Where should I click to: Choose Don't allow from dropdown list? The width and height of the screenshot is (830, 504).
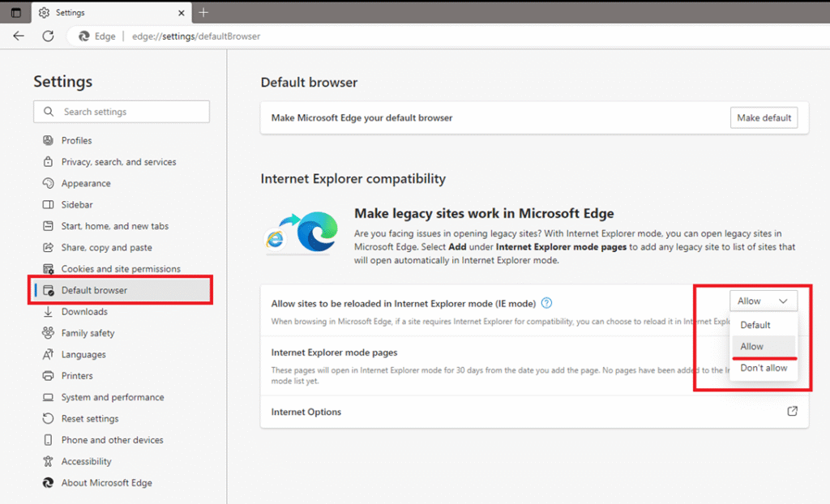pyautogui.click(x=763, y=368)
